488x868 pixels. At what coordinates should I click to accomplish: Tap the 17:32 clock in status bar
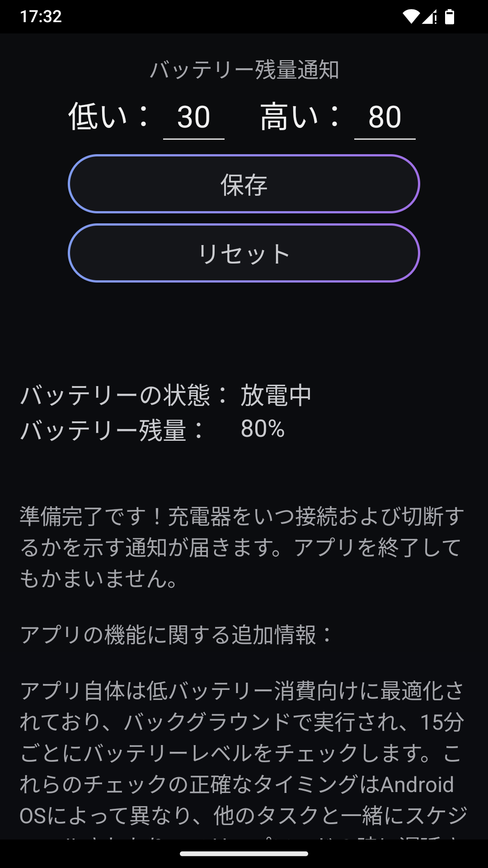pos(41,17)
